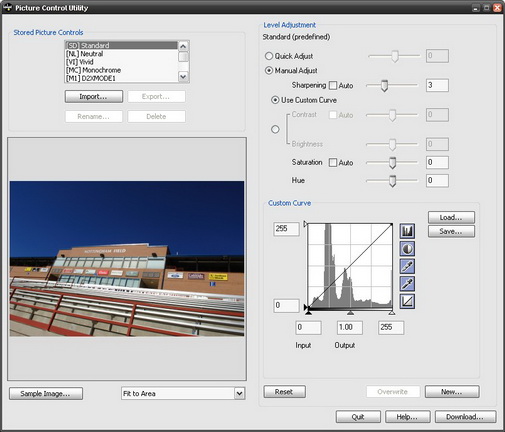Select [M1] D2XMODE1 in the list
505x432 pixels.
click(121, 78)
